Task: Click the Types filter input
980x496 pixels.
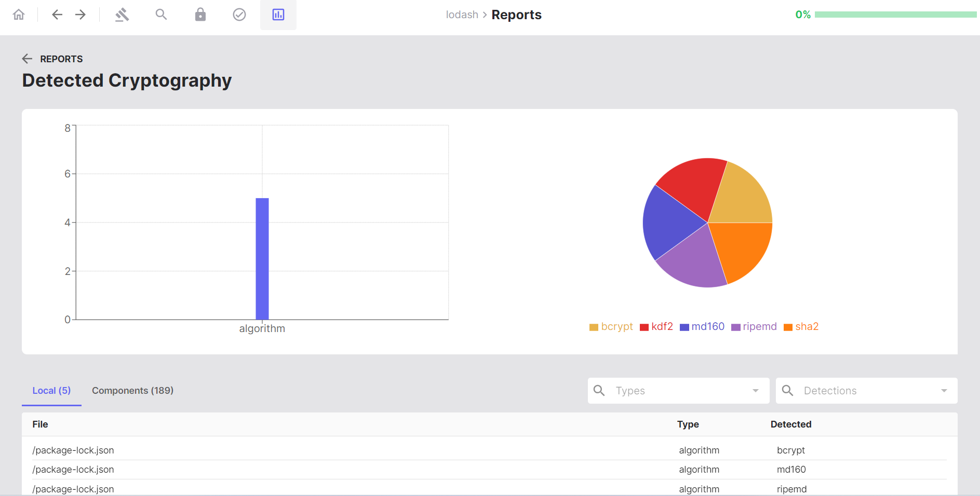Action: (678, 391)
